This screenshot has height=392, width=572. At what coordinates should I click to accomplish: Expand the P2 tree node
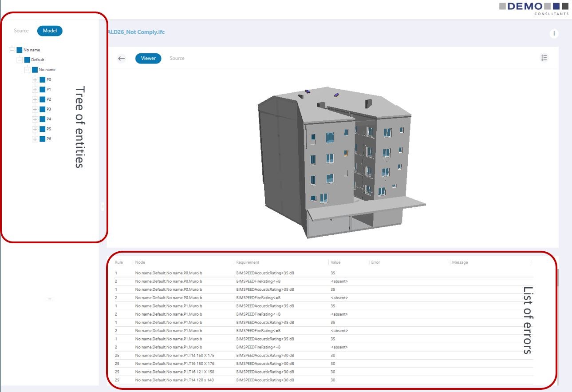point(35,99)
